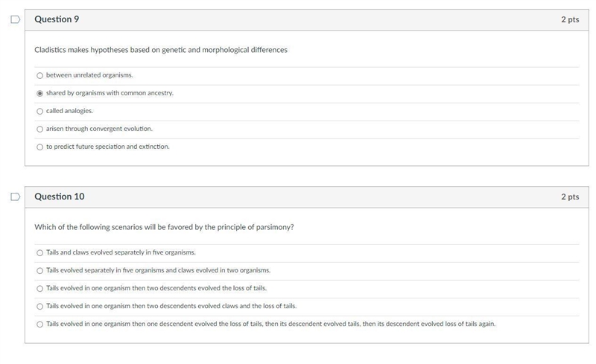Choose the 'evolved loss of tails again' option
596x364 pixels.
pyautogui.click(x=39, y=324)
